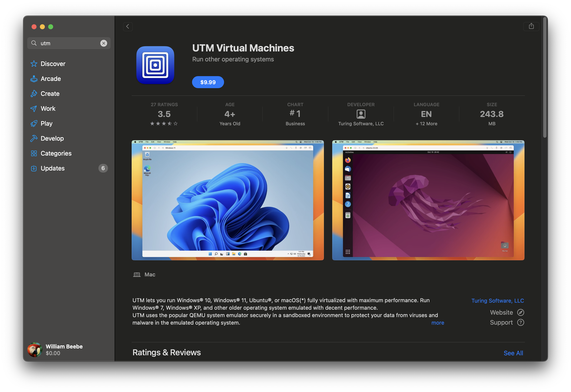Click the Updates badge showing 6
This screenshot has width=571, height=392.
click(x=103, y=168)
